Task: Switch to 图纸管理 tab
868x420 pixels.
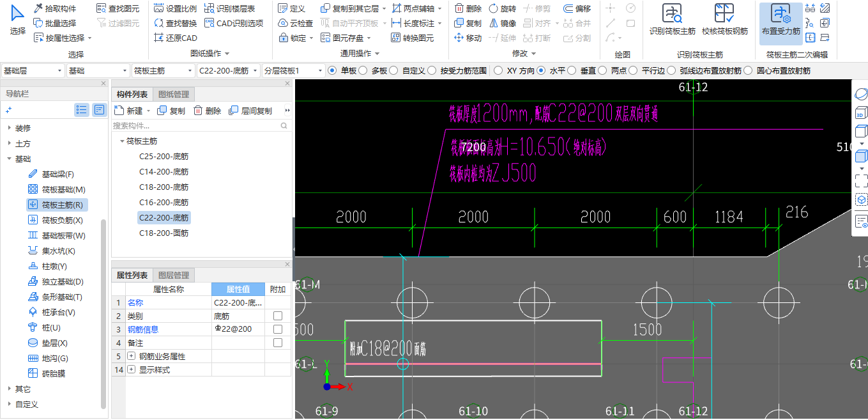Action: (173, 95)
